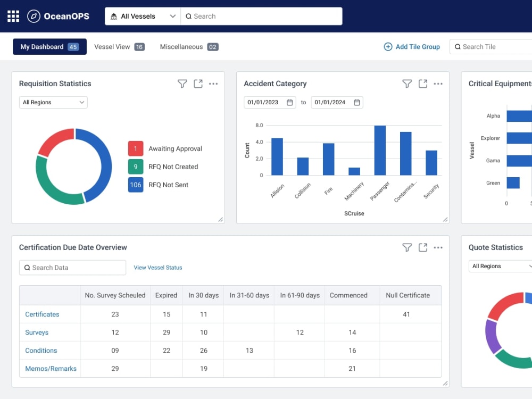The width and height of the screenshot is (532, 399).
Task: Open calendar for end date 01/01/2024
Action: click(357, 103)
